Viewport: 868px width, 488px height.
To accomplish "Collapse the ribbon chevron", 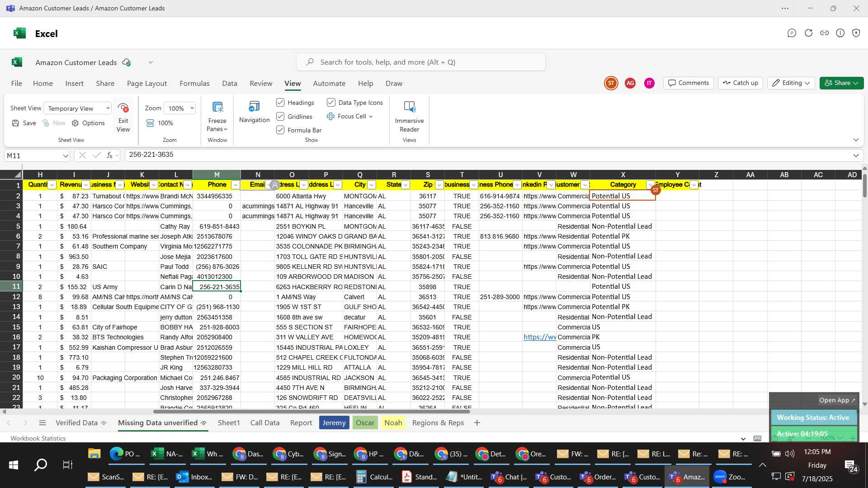I will 856,140.
